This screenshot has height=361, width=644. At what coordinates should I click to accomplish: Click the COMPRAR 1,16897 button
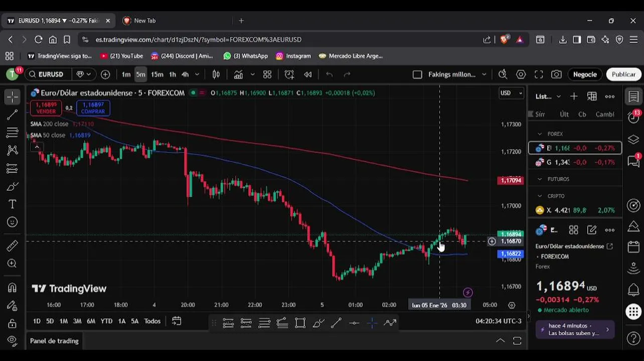93,108
